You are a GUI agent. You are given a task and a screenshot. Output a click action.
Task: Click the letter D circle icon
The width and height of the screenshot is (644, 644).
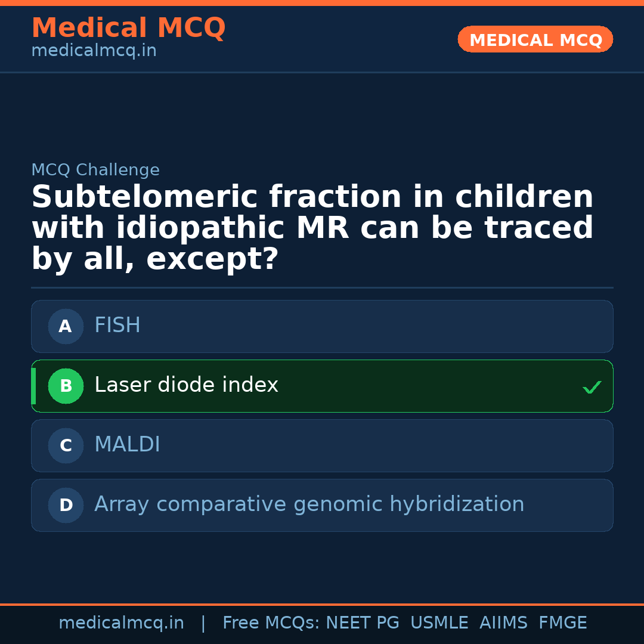[66, 505]
